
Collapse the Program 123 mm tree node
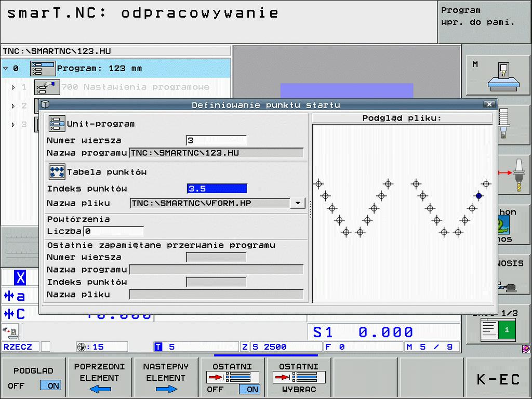[5, 69]
